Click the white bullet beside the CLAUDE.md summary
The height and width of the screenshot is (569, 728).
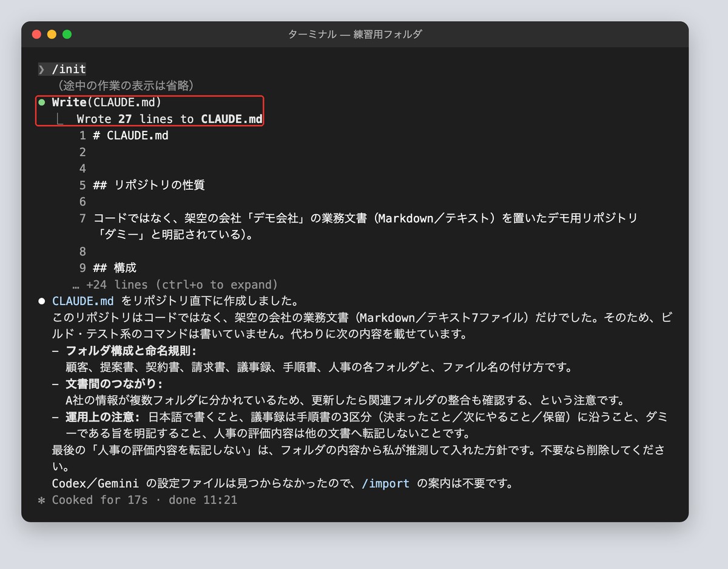(41, 301)
